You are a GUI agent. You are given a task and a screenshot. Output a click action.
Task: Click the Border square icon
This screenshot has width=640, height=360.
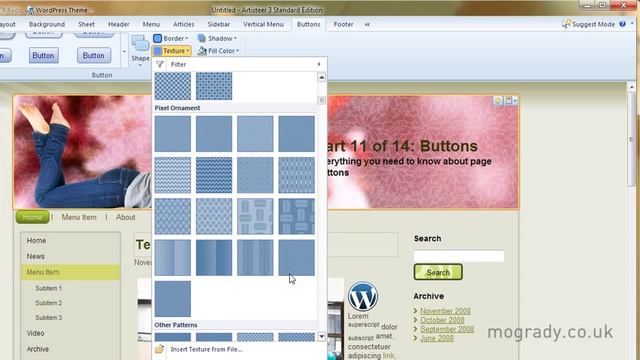pyautogui.click(x=158, y=38)
